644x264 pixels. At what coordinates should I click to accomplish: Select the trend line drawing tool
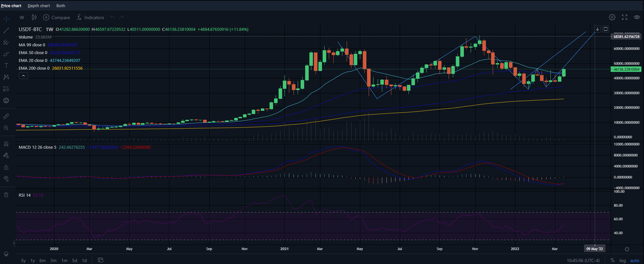point(6,30)
